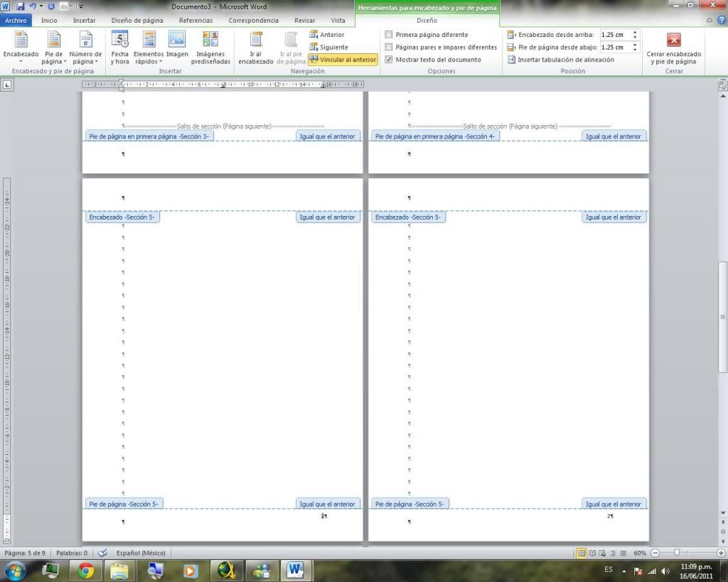This screenshot has height=582, width=728.
Task: Open file explorer folder in taskbar
Action: 119,570
